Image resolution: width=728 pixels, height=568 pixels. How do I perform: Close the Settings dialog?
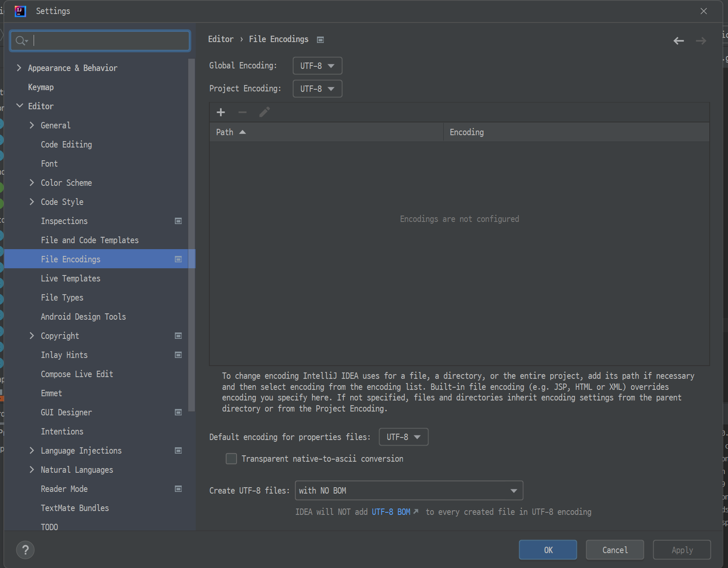point(704,11)
